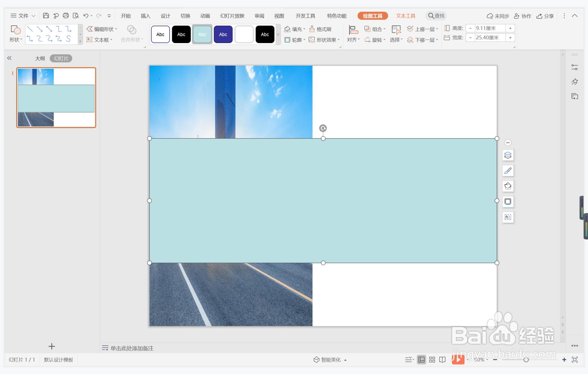The image size is (588, 374).
Task: Click Share (分享) button
Action: point(545,16)
